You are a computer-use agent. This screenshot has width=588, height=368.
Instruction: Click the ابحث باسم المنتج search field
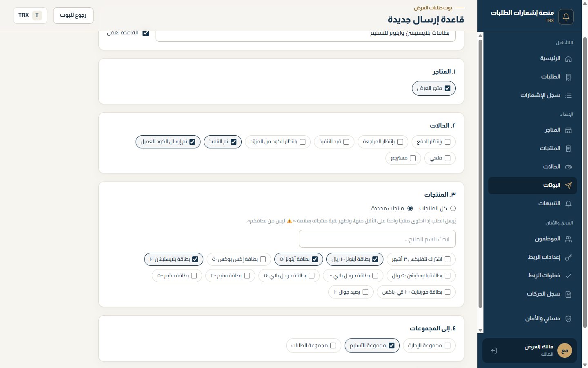(x=377, y=239)
